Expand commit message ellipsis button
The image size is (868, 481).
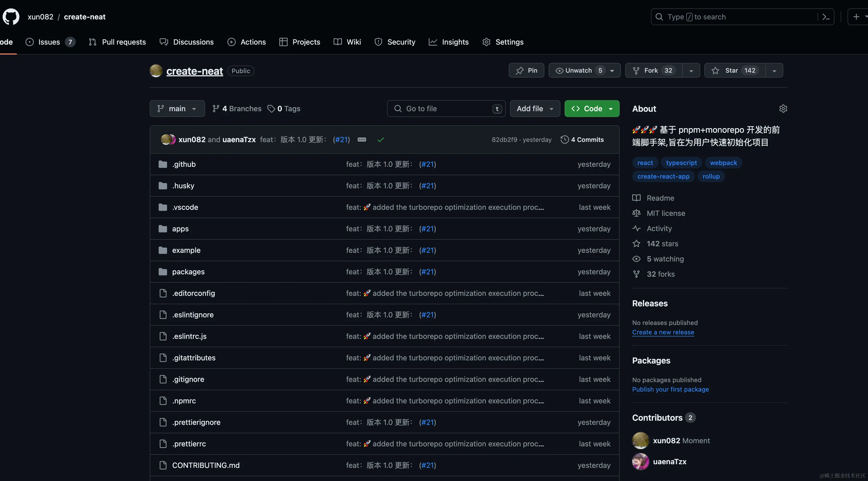(362, 139)
